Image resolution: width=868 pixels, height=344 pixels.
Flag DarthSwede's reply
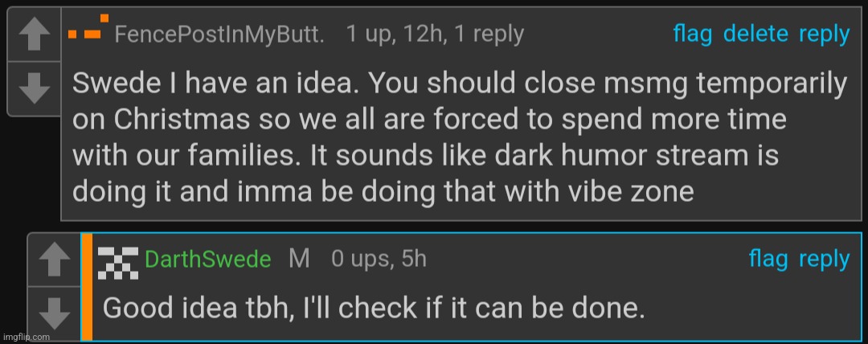tap(768, 259)
